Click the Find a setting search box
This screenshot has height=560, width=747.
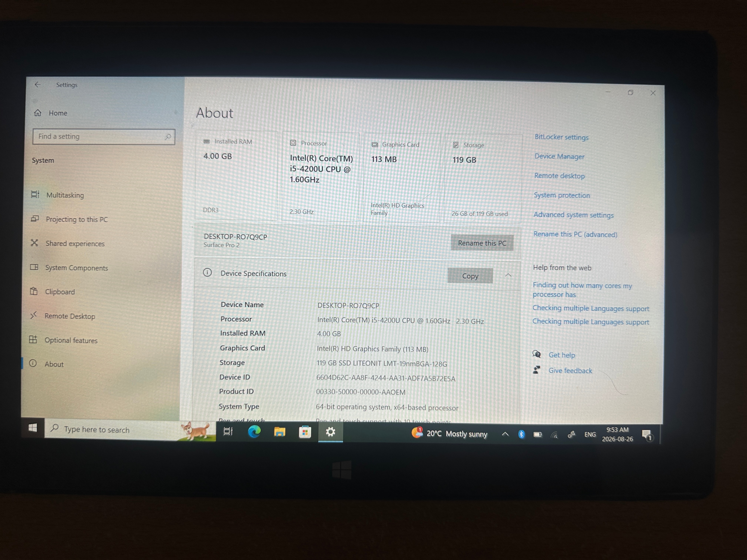pyautogui.click(x=104, y=136)
